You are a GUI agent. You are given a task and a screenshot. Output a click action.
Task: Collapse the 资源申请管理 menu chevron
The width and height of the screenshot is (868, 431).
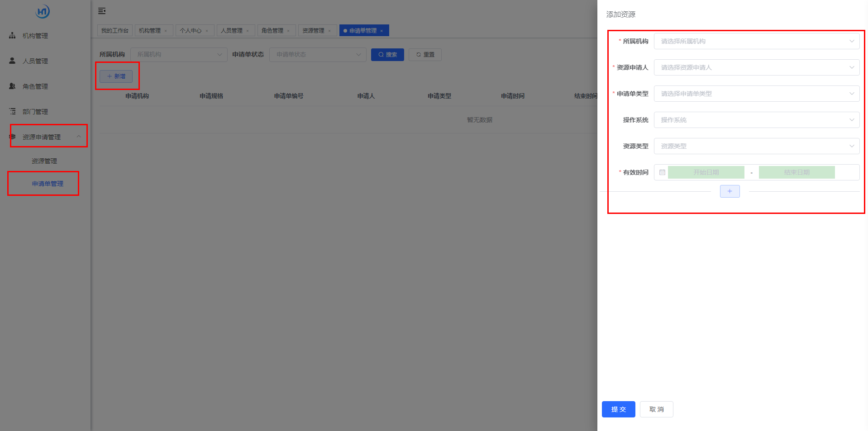click(x=79, y=137)
